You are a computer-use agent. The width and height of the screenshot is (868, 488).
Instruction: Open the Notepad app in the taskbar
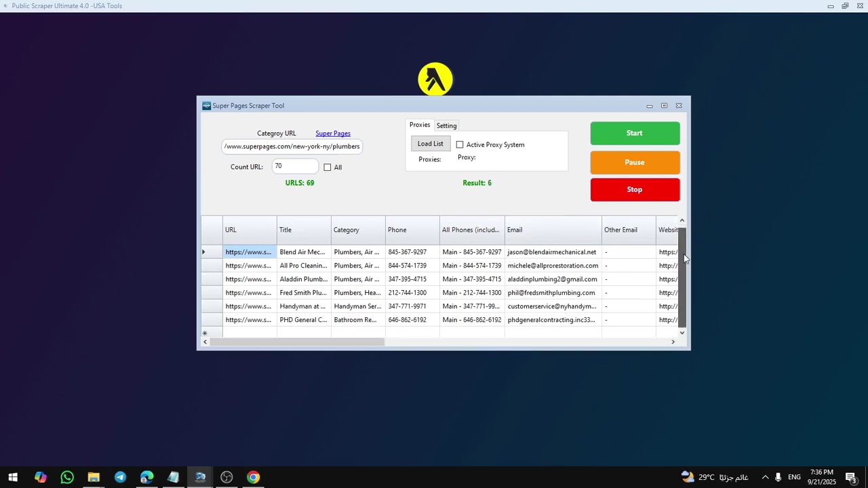pos(173,477)
